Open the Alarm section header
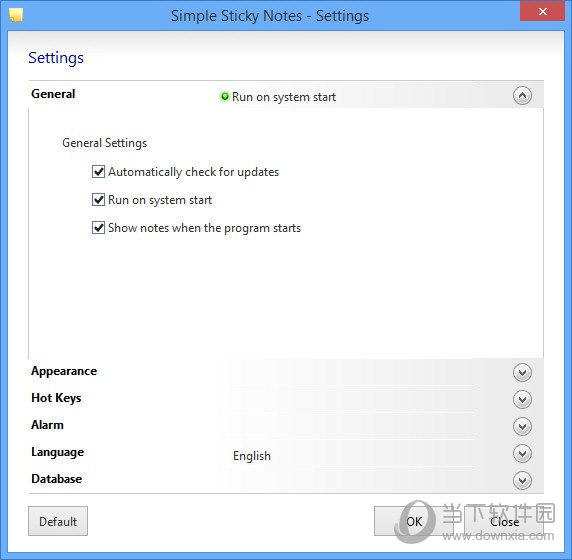The height and width of the screenshot is (560, 572). pyautogui.click(x=47, y=425)
